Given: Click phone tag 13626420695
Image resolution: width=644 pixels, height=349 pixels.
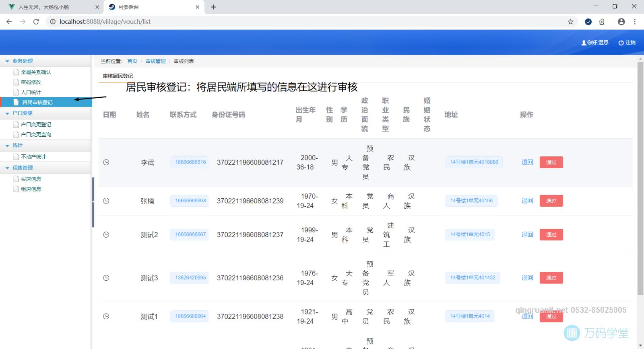Looking at the screenshot, I should click(190, 278).
